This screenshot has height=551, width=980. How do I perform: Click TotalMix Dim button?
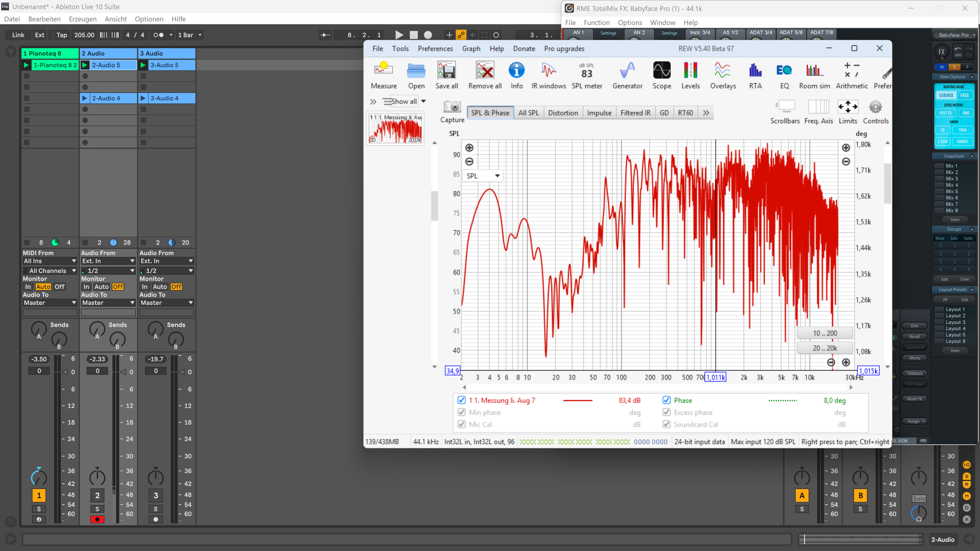[x=915, y=325]
